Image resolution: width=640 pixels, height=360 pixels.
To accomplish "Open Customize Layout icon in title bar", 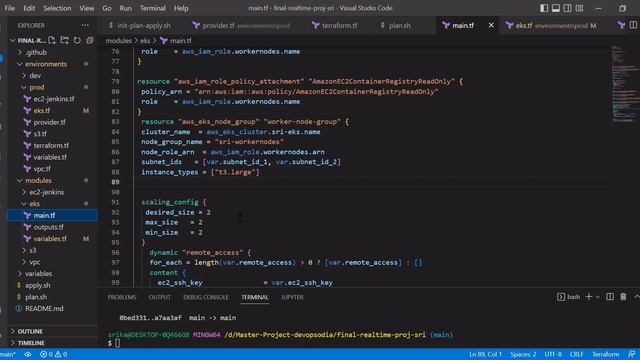I will [580, 8].
